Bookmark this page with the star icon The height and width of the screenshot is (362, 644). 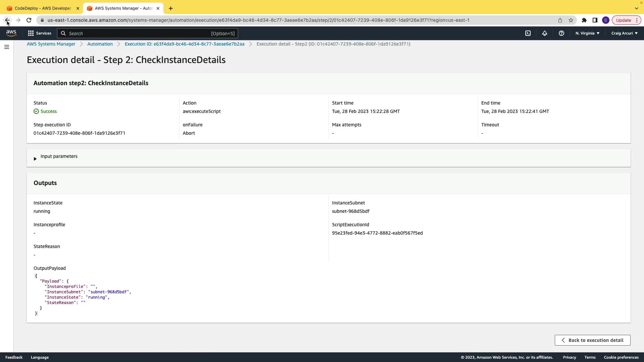coord(571,20)
